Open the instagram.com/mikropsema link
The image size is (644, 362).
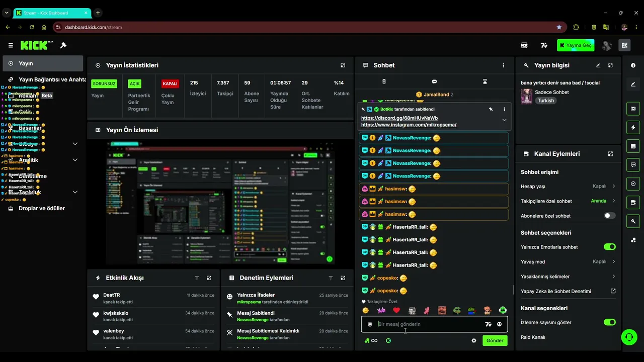pyautogui.click(x=409, y=125)
